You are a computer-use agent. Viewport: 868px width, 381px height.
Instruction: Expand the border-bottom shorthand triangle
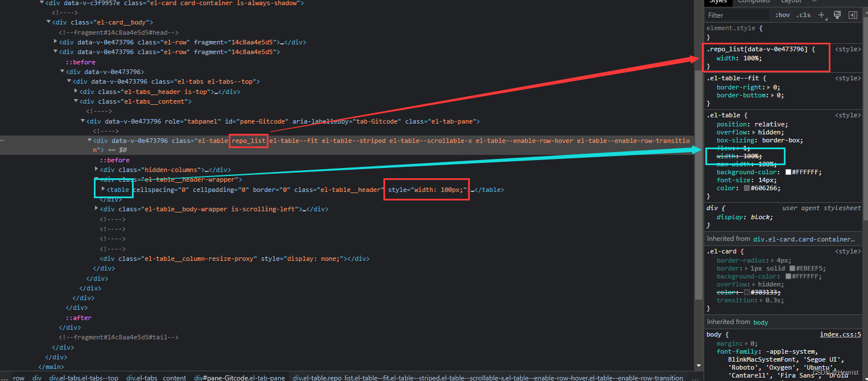[x=772, y=96]
